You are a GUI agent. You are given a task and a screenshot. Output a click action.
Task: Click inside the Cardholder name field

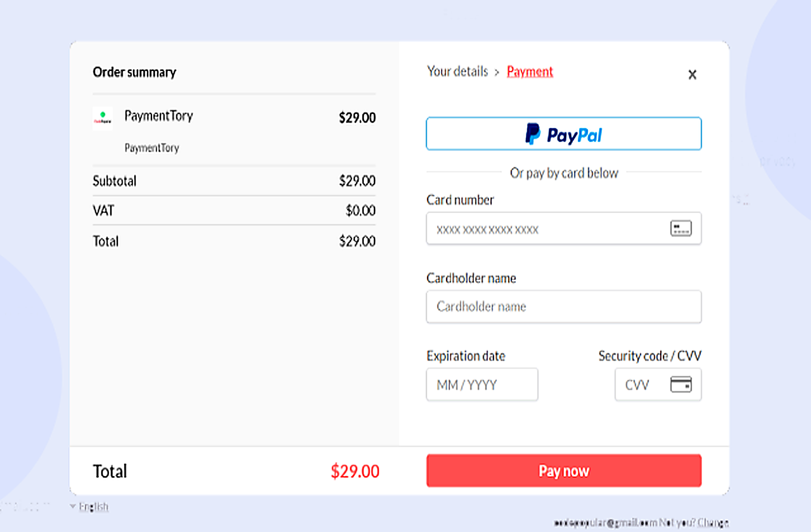pos(563,307)
